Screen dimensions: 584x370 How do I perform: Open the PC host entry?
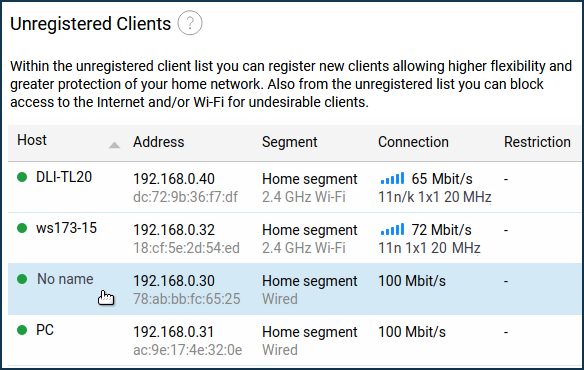(x=45, y=330)
